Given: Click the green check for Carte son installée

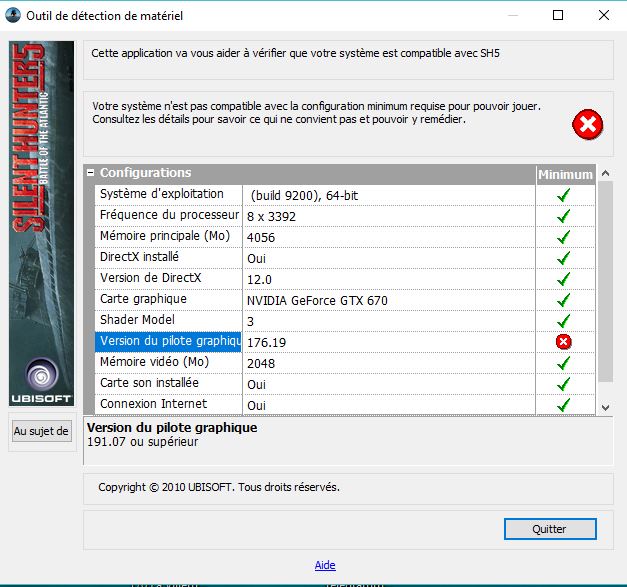Looking at the screenshot, I should coord(563,384).
